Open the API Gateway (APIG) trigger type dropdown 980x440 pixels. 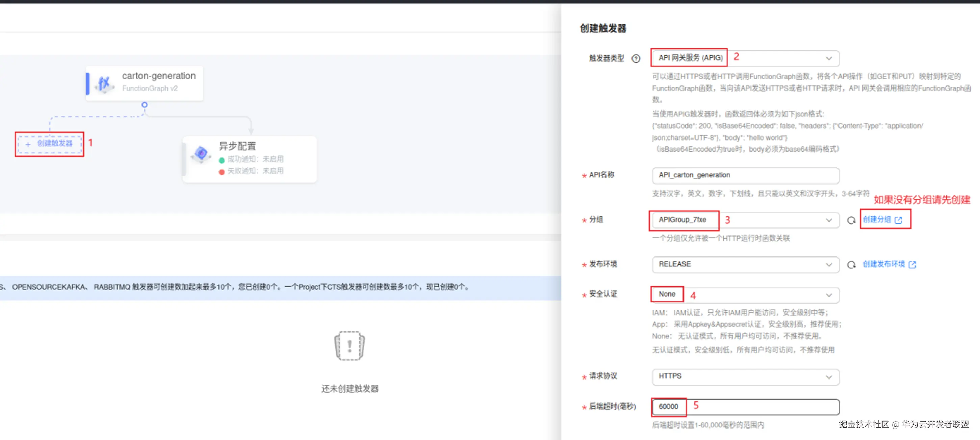[745, 58]
